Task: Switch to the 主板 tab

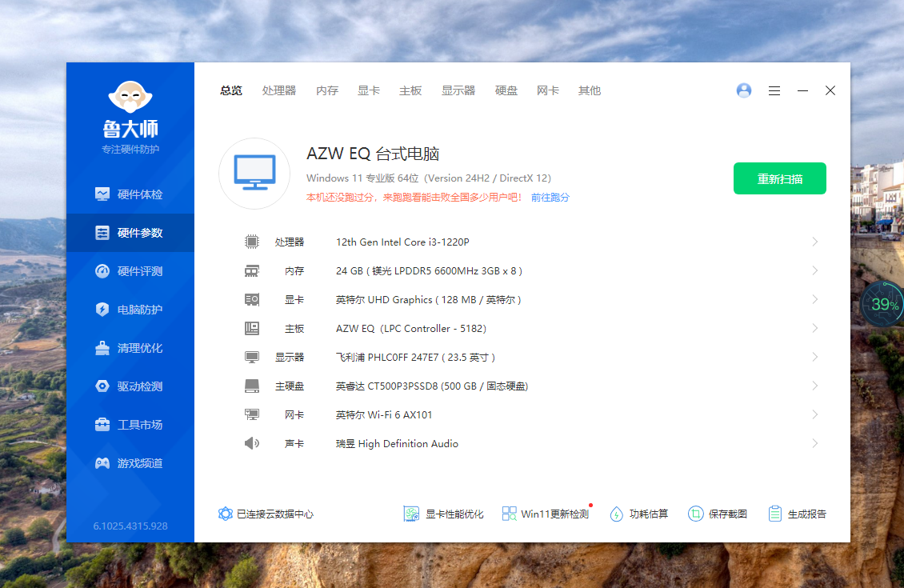Action: coord(410,90)
